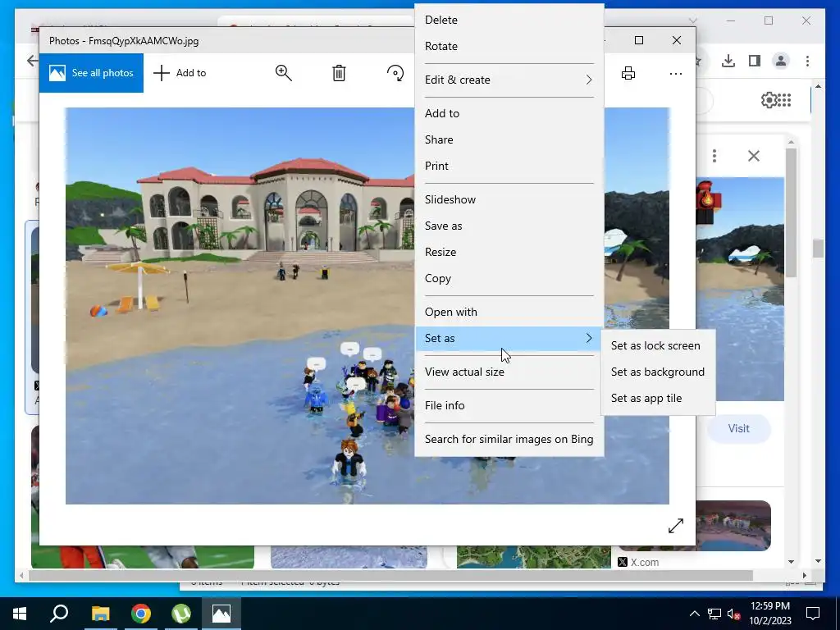This screenshot has width=840, height=630.
Task: Open File info from context menu
Action: [x=509, y=405]
